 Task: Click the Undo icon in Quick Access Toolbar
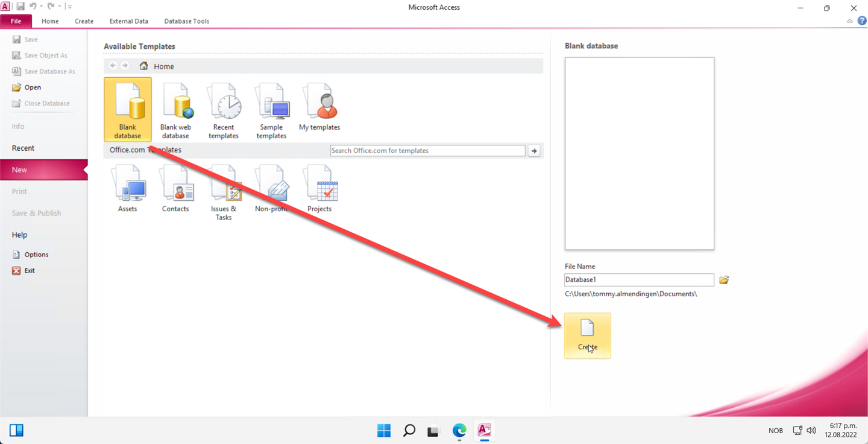(34, 7)
